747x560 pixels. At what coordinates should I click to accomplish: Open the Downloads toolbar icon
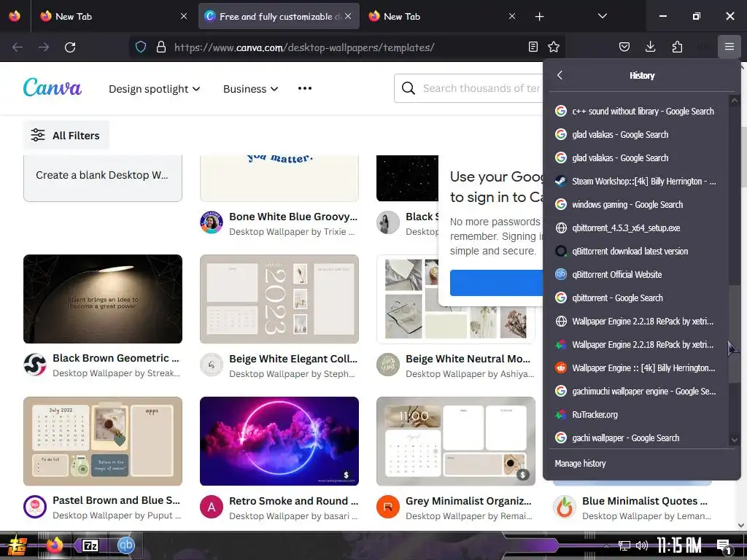(x=650, y=47)
